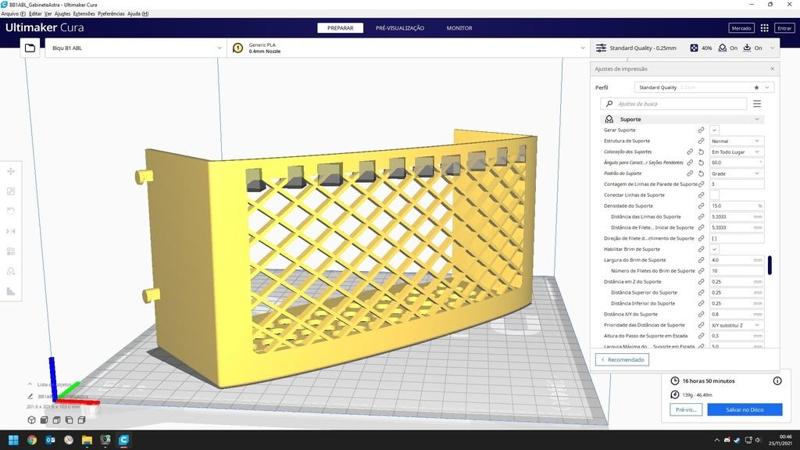The height and width of the screenshot is (450, 800).
Task: Switch to front view cube icon
Action: point(44,420)
